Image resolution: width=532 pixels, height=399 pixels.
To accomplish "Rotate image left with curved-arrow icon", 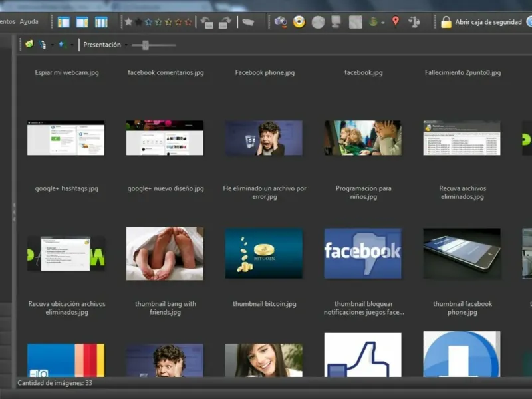I will pos(207,23).
